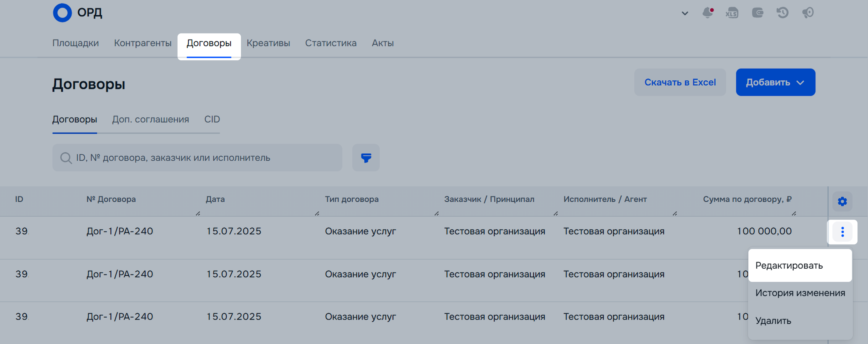868x344 pixels.
Task: Switch to Доп. соглашения sub-tab
Action: coord(151,119)
